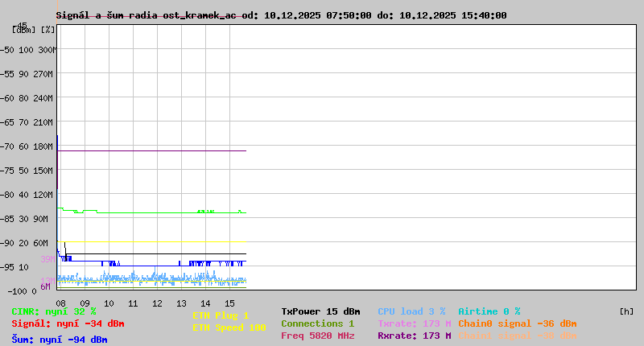
Task: Select the CPU load 3 % legend
Action: [411, 311]
